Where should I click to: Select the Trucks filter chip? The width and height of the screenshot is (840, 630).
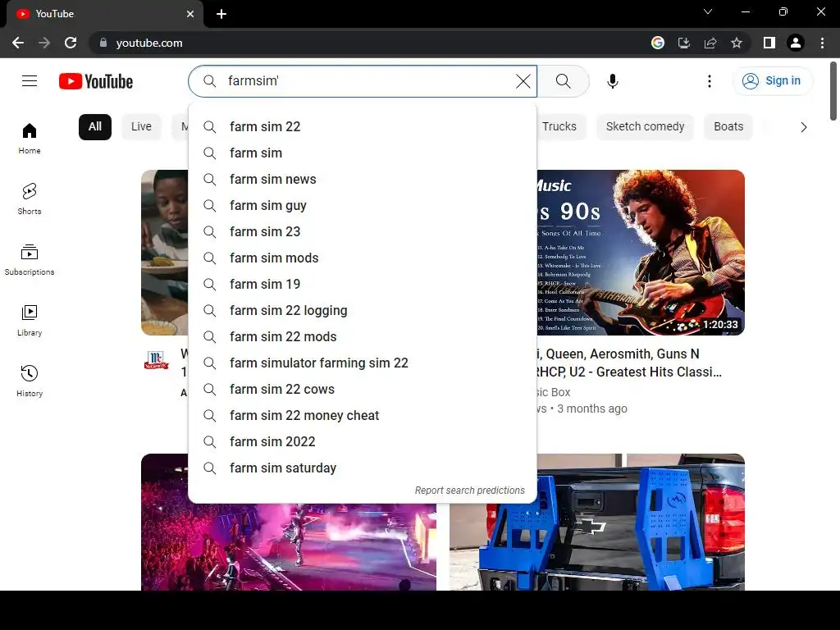pos(559,127)
